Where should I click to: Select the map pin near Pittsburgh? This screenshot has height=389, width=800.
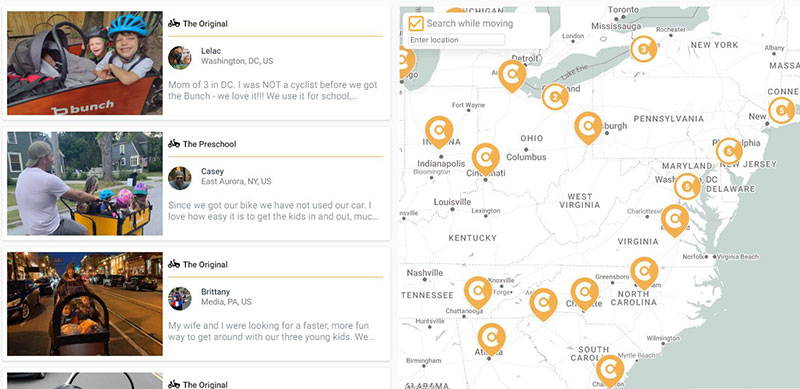[588, 128]
